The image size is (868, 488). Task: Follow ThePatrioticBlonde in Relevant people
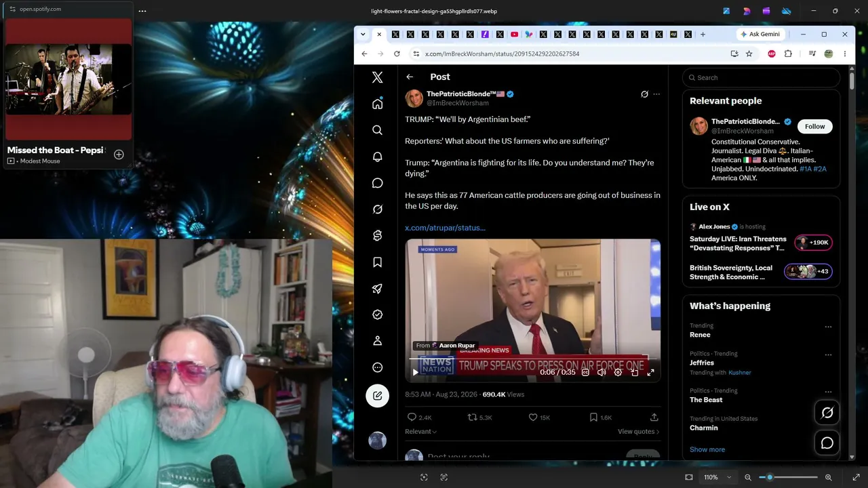[815, 126]
